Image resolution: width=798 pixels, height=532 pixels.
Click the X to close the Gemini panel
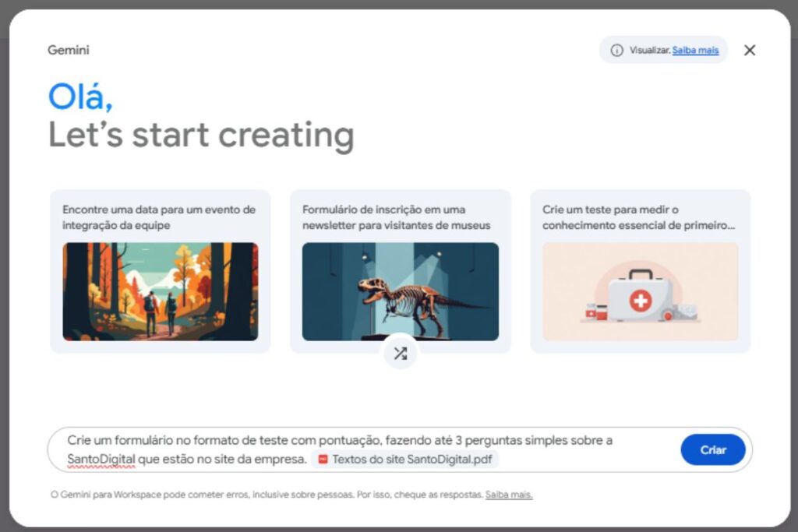coord(749,50)
